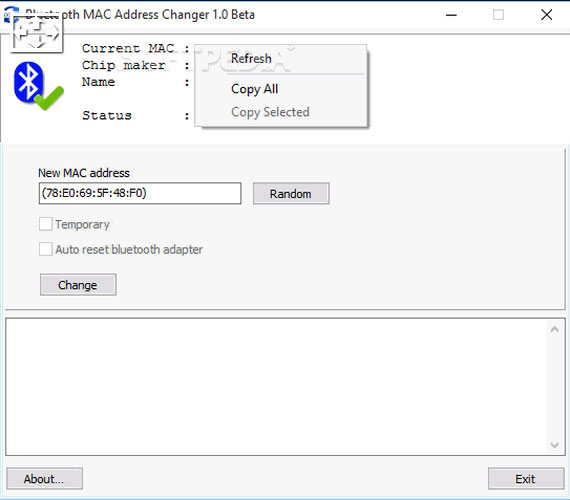Apply the new MAC with Change button

pos(78,285)
